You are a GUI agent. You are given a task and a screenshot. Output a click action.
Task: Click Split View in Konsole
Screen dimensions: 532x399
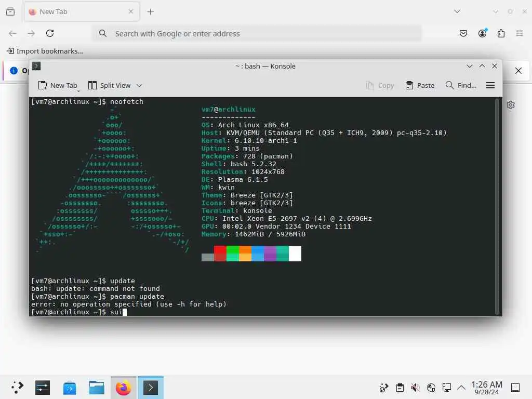[x=109, y=86]
